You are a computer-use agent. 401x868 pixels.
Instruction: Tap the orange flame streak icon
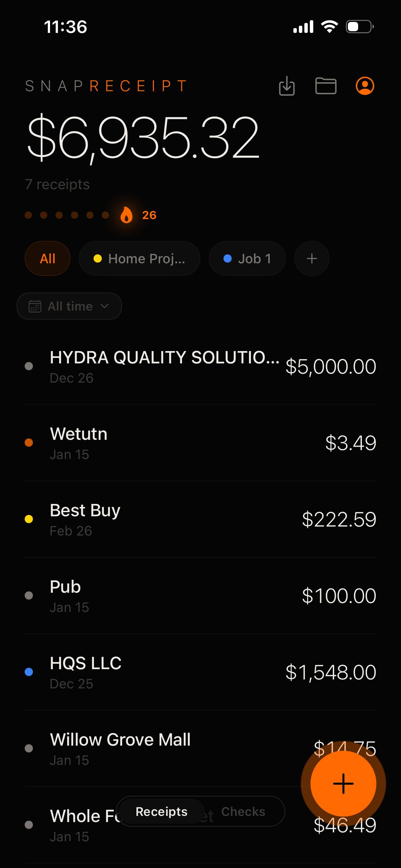[126, 215]
